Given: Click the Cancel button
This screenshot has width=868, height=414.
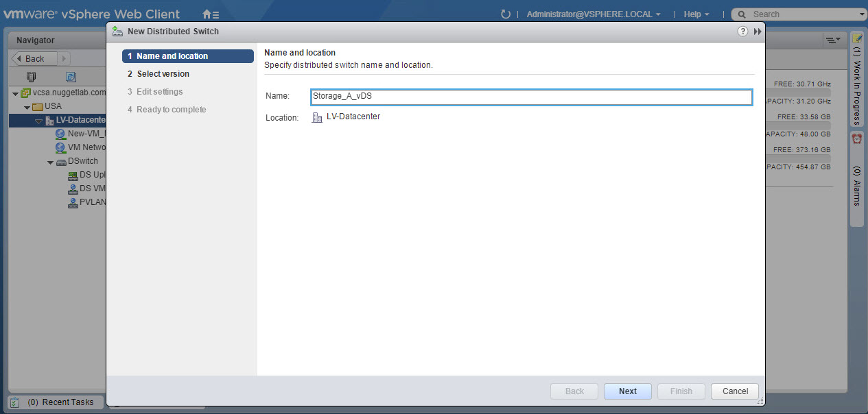Looking at the screenshot, I should 735,391.
